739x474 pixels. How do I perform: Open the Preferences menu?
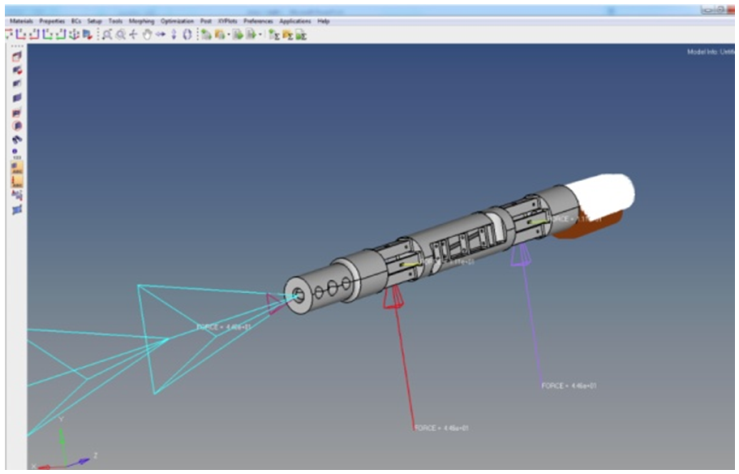258,21
